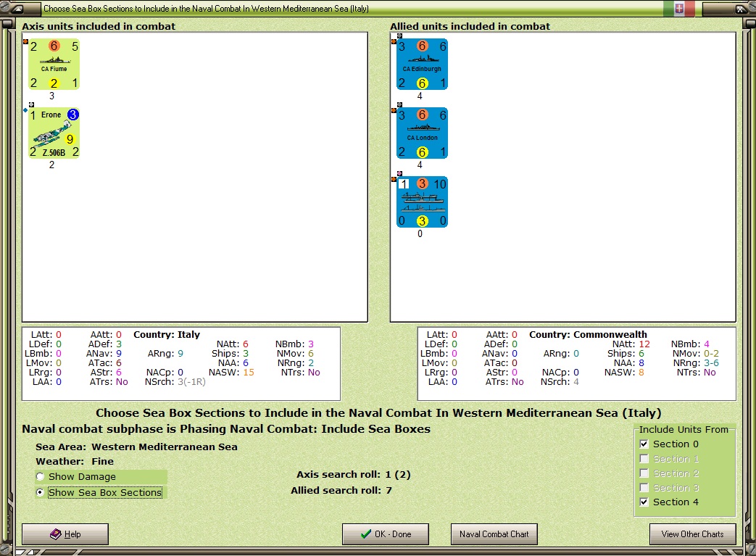Click Axis units included in combat heading
The image size is (756, 556).
pyautogui.click(x=99, y=26)
